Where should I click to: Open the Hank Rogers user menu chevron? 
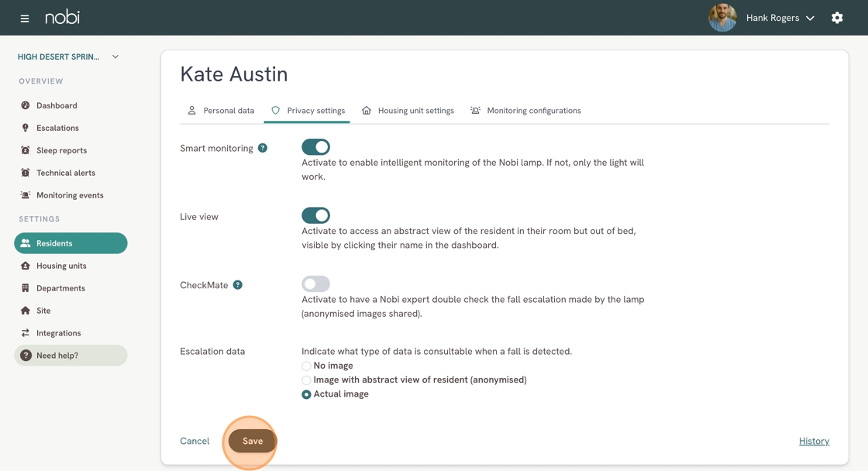(x=810, y=19)
